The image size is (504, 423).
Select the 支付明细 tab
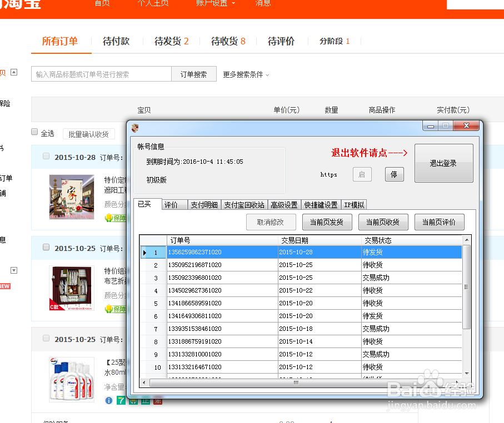[x=204, y=205]
